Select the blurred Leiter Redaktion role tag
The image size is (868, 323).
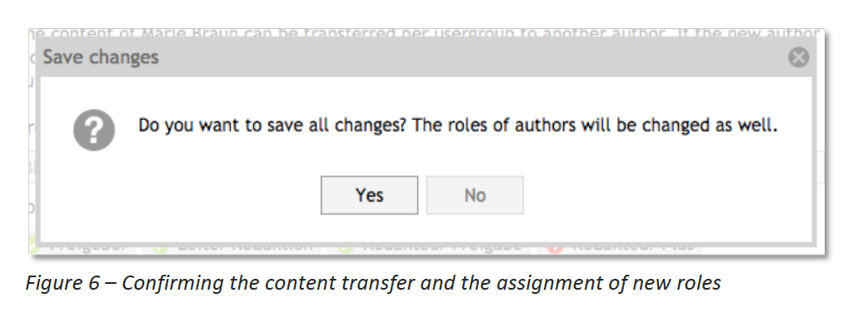[x=232, y=247]
